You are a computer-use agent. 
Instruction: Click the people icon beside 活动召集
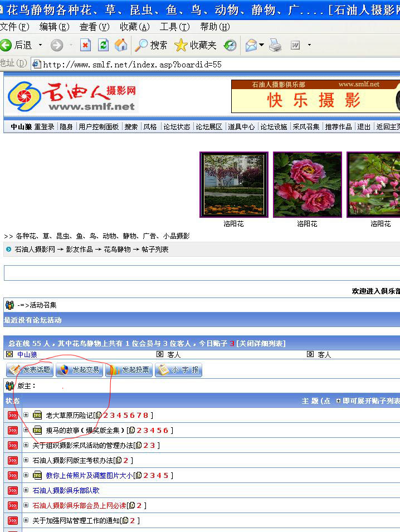click(10, 305)
